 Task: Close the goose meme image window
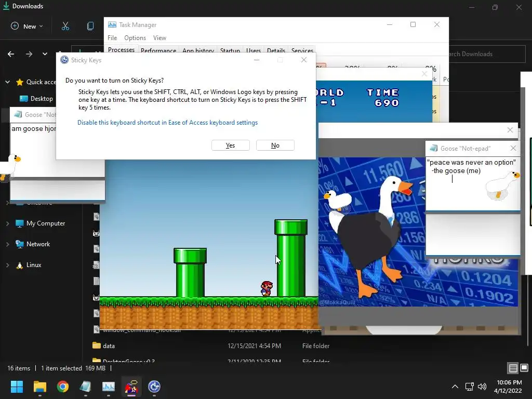(x=510, y=130)
